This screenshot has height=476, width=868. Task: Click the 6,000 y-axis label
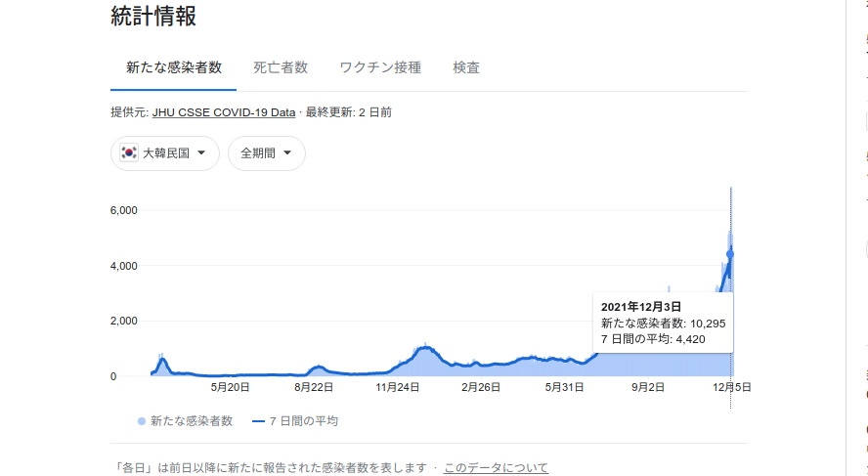click(124, 210)
